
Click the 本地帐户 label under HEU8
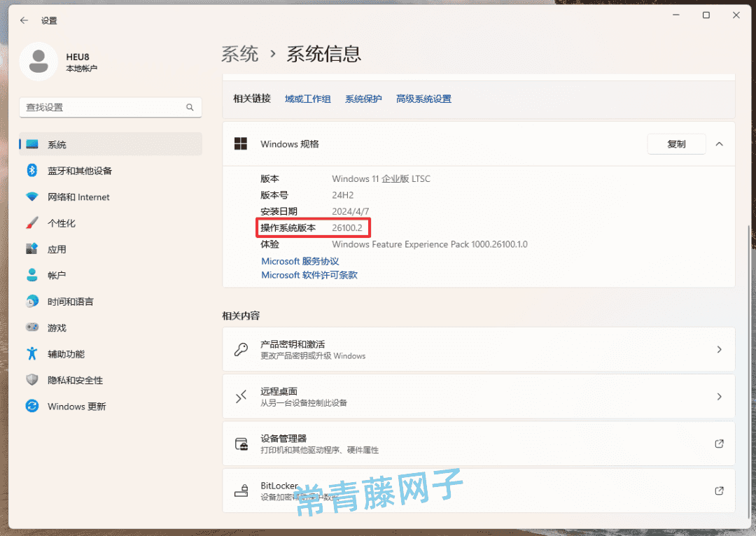[81, 69]
